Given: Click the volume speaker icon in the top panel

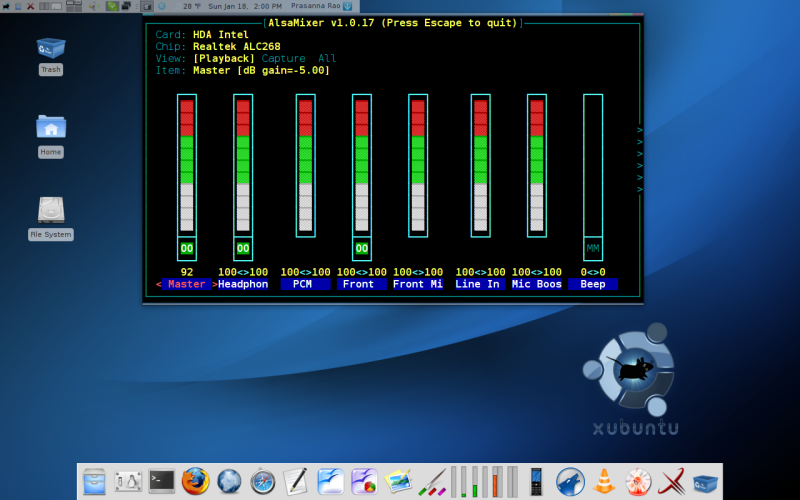Looking at the screenshot, I should pyautogui.click(x=93, y=7).
